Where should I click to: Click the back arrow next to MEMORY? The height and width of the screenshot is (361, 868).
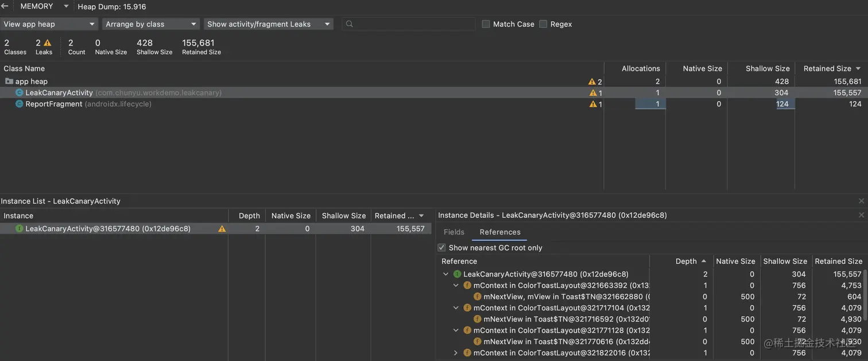pyautogui.click(x=5, y=6)
